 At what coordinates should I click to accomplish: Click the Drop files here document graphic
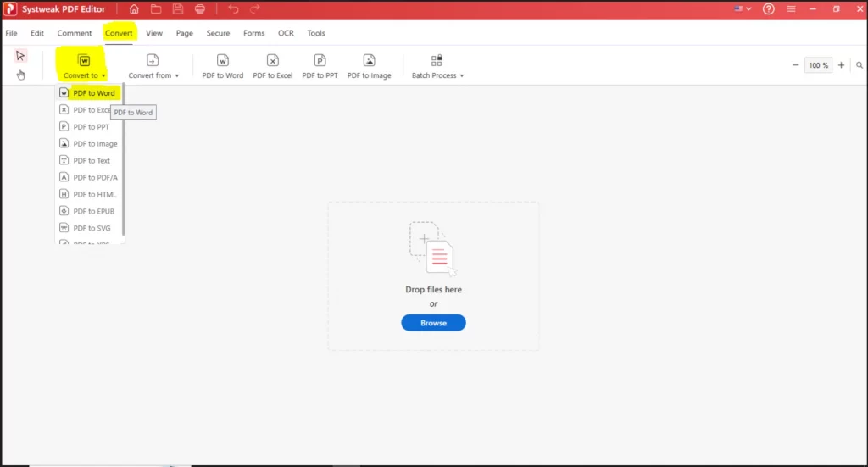433,248
